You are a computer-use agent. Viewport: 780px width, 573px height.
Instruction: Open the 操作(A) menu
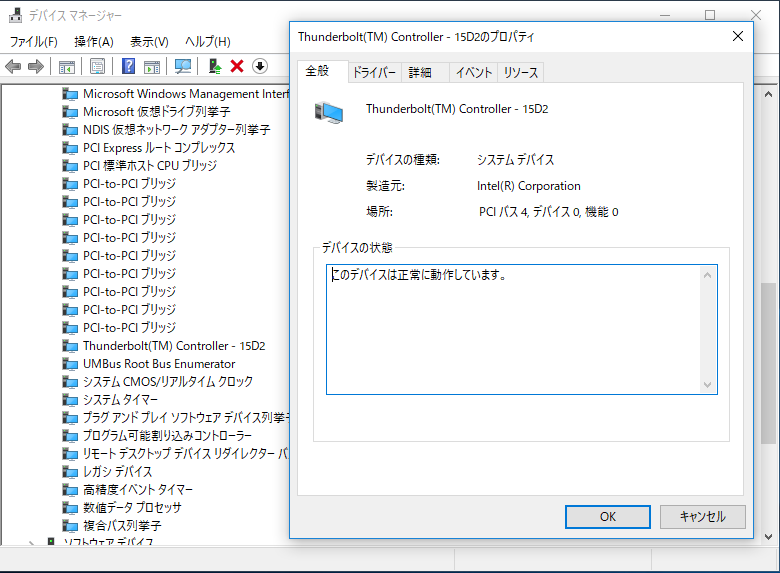tap(94, 42)
